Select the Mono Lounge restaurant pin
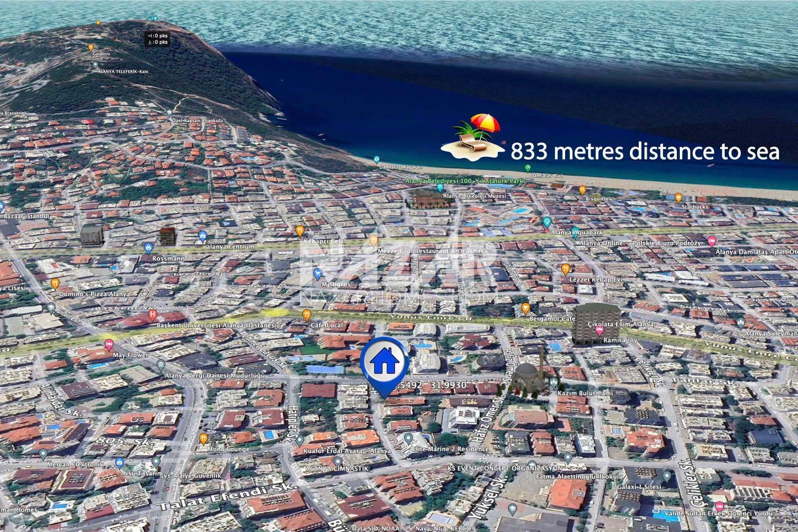The image size is (798, 532). (203, 439)
